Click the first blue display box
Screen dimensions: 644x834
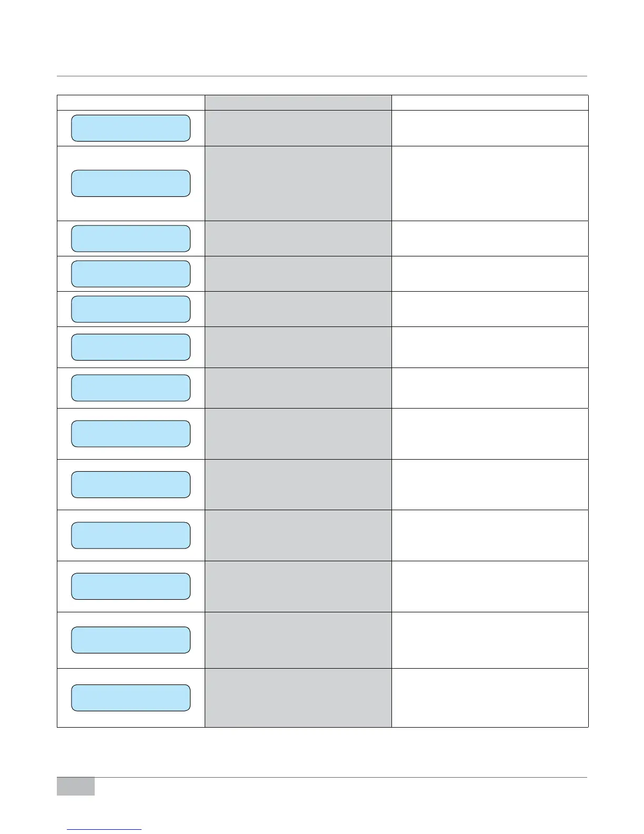tap(130, 128)
